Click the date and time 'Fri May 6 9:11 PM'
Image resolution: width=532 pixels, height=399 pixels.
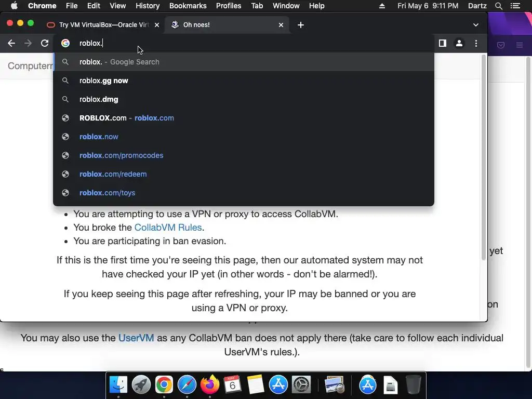pos(428,6)
